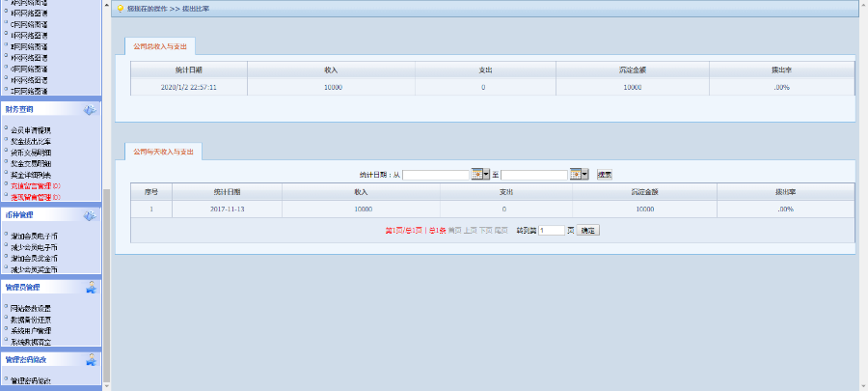This screenshot has width=868, height=391.
Task: Click the sidebar scrollbar's down arrow
Action: tap(107, 386)
